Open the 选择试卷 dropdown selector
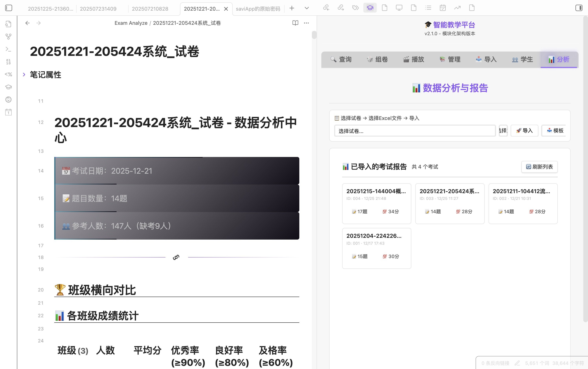The width and height of the screenshot is (588, 369). click(414, 131)
